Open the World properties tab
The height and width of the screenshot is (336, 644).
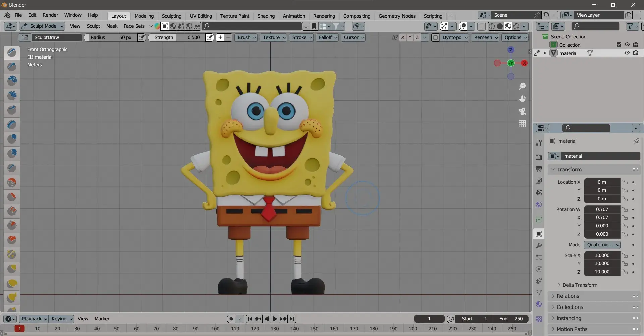pos(539,204)
